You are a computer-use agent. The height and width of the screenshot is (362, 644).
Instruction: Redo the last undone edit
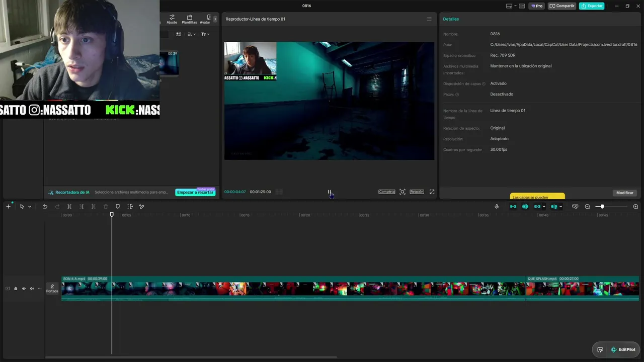click(57, 207)
